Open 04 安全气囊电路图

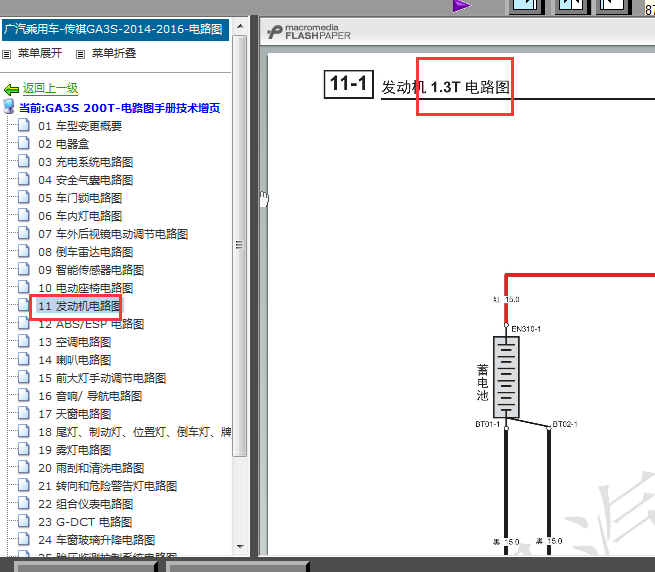(85, 180)
